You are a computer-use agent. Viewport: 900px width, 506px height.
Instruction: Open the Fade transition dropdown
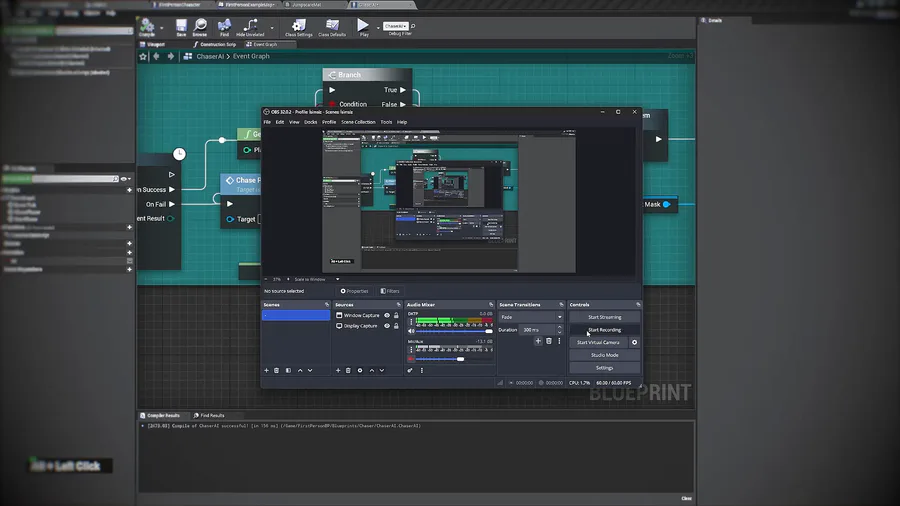coord(530,317)
